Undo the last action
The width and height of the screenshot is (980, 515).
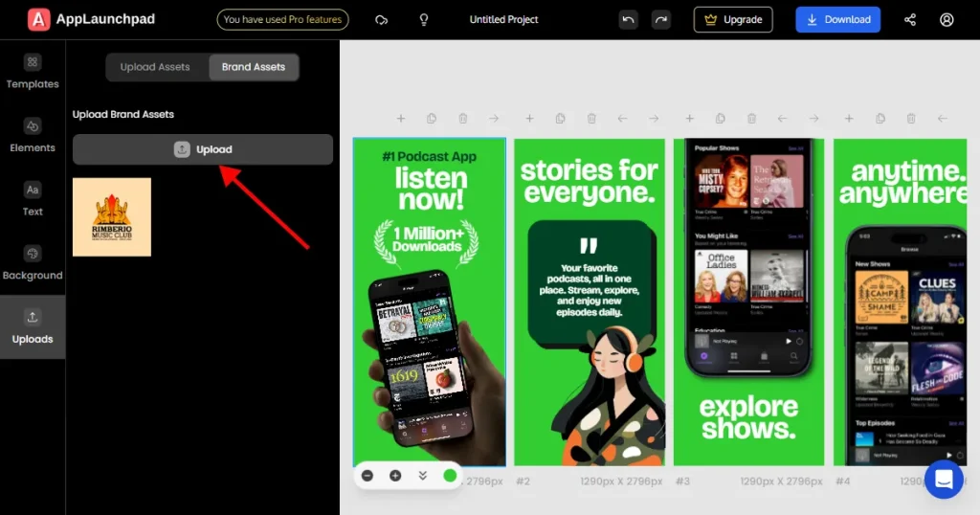(628, 19)
